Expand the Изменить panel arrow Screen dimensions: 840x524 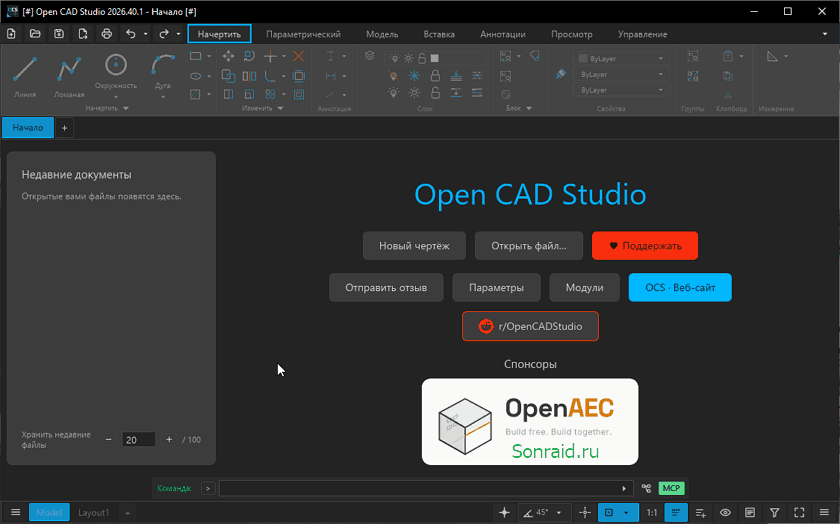[x=280, y=108]
